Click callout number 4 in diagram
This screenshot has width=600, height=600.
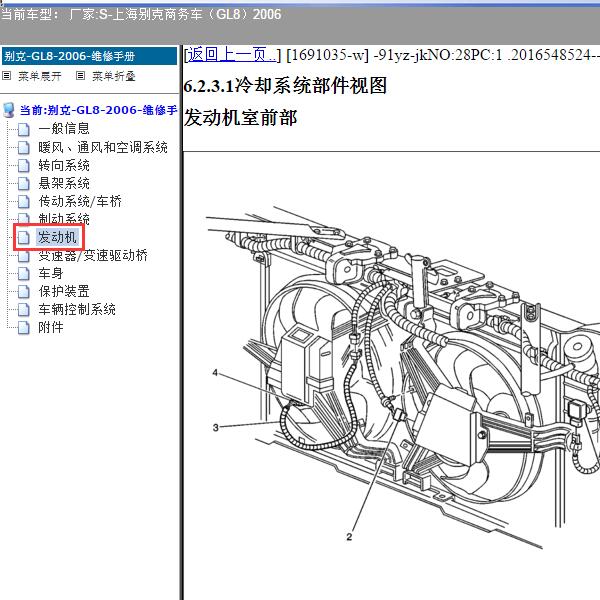(x=215, y=372)
